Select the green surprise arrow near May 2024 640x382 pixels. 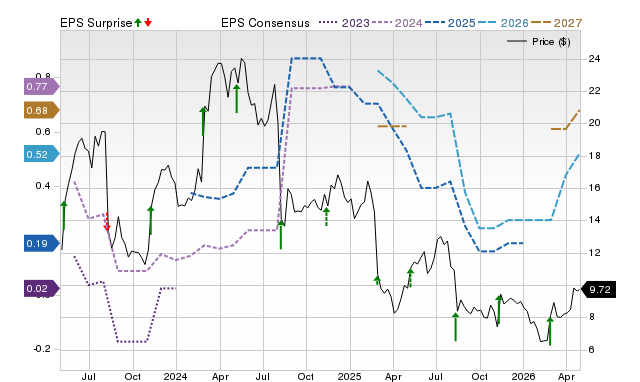(236, 98)
